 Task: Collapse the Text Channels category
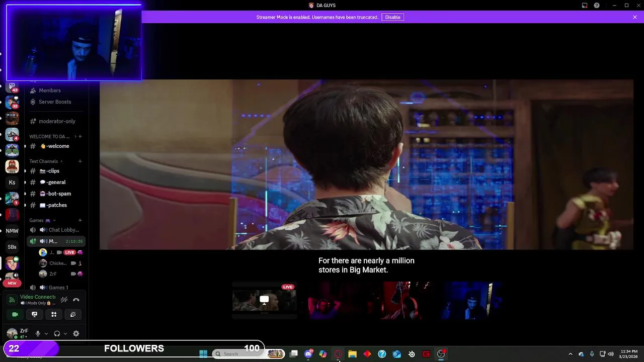tap(46, 161)
